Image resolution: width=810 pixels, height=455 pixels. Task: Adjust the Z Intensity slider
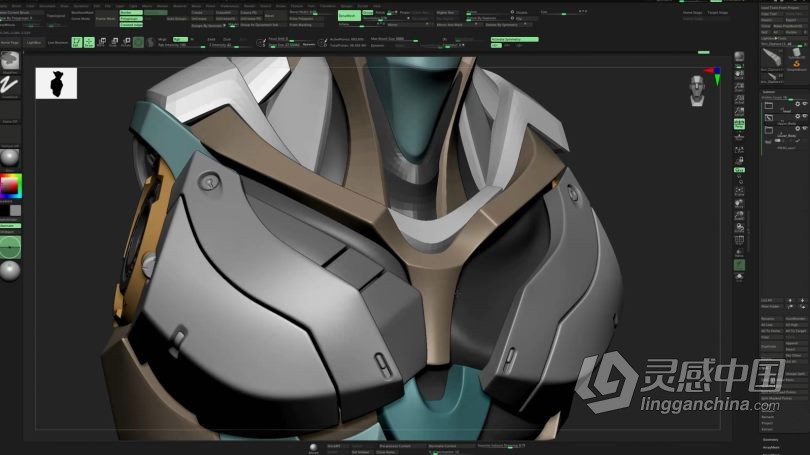(230, 45)
